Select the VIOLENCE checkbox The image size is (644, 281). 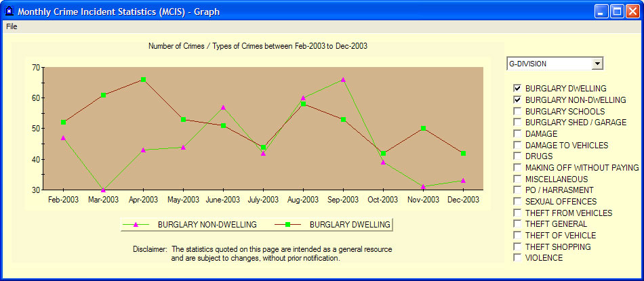[518, 258]
